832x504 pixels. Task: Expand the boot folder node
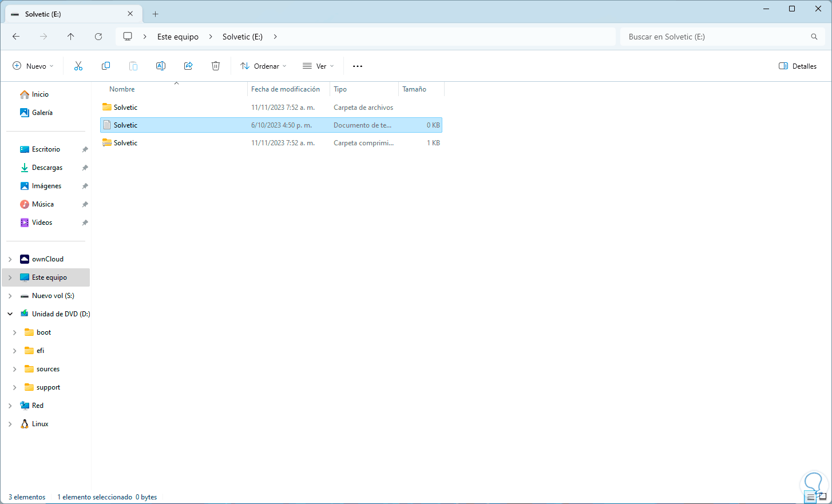click(15, 332)
